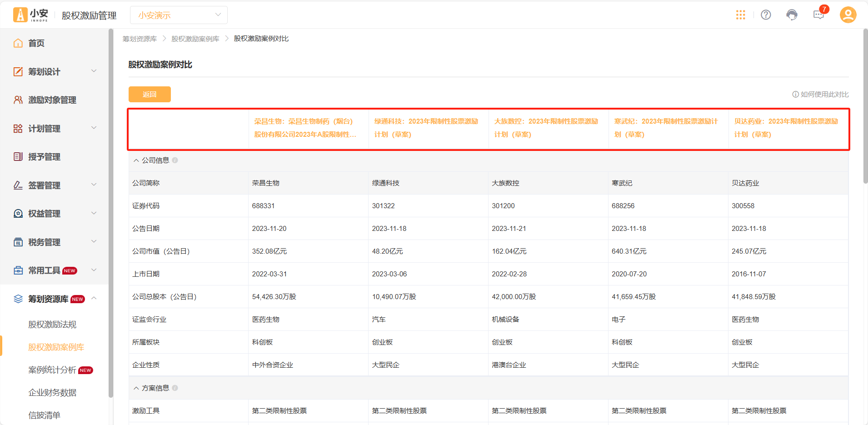The image size is (868, 425).
Task: Click the user avatar icon
Action: click(x=848, y=15)
